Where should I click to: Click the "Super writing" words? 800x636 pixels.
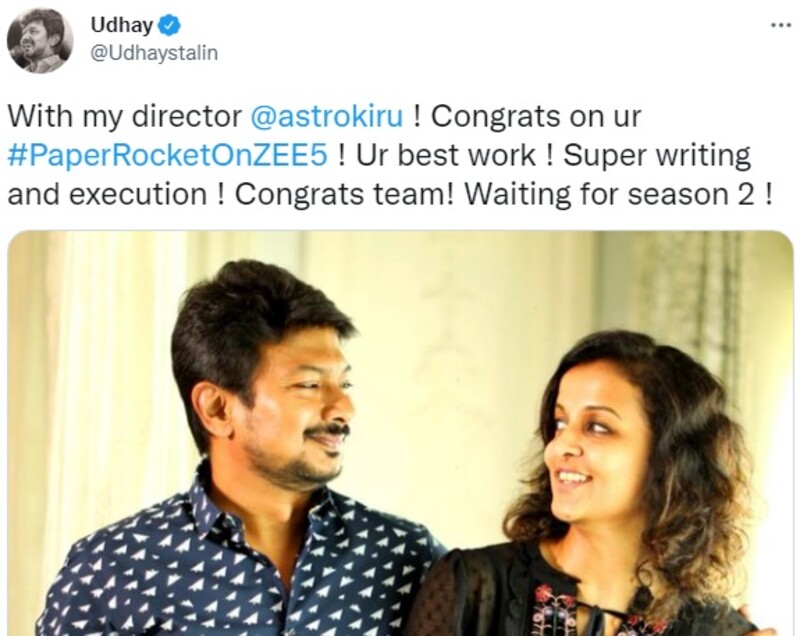click(x=657, y=156)
